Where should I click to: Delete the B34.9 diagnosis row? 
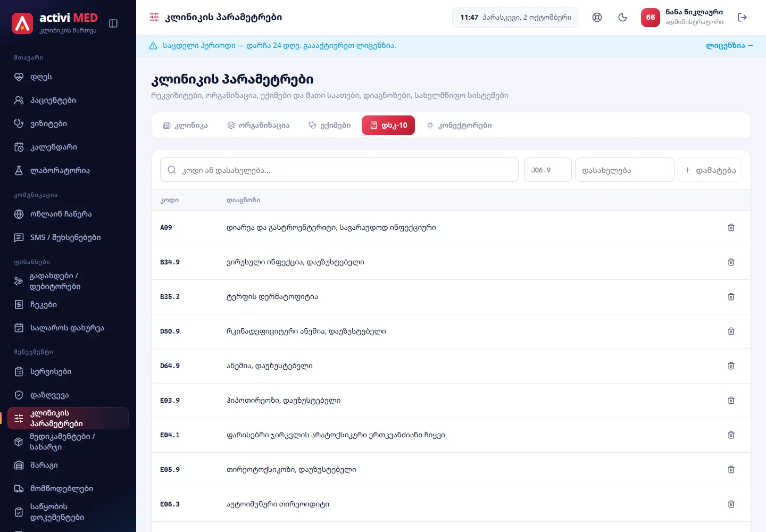pyautogui.click(x=731, y=262)
